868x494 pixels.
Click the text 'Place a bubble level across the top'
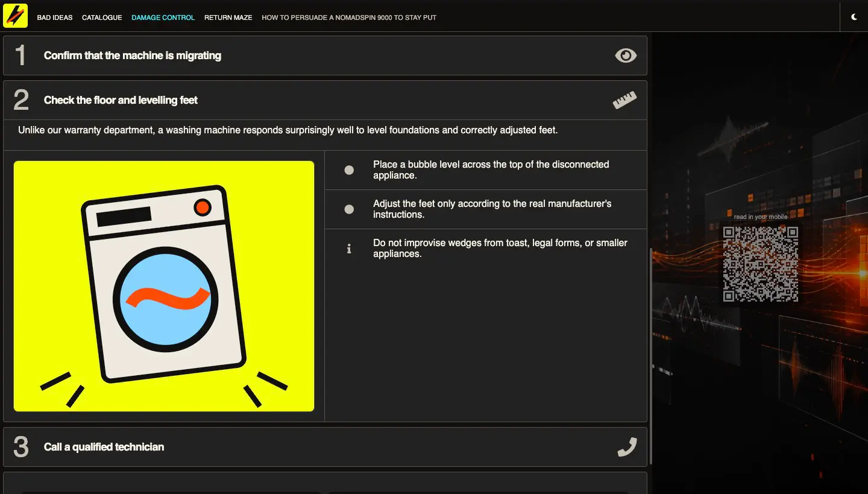coord(491,170)
